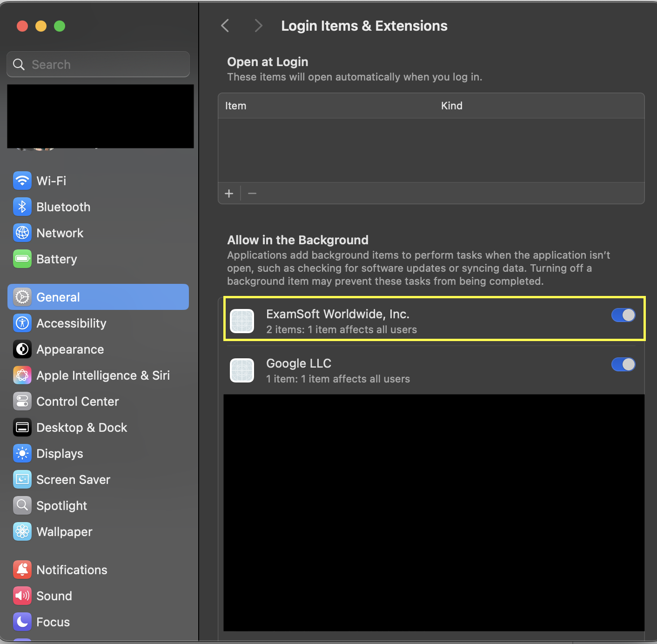The image size is (657, 644).
Task: Click the 'Allow in the Background' heading
Action: [x=298, y=240]
